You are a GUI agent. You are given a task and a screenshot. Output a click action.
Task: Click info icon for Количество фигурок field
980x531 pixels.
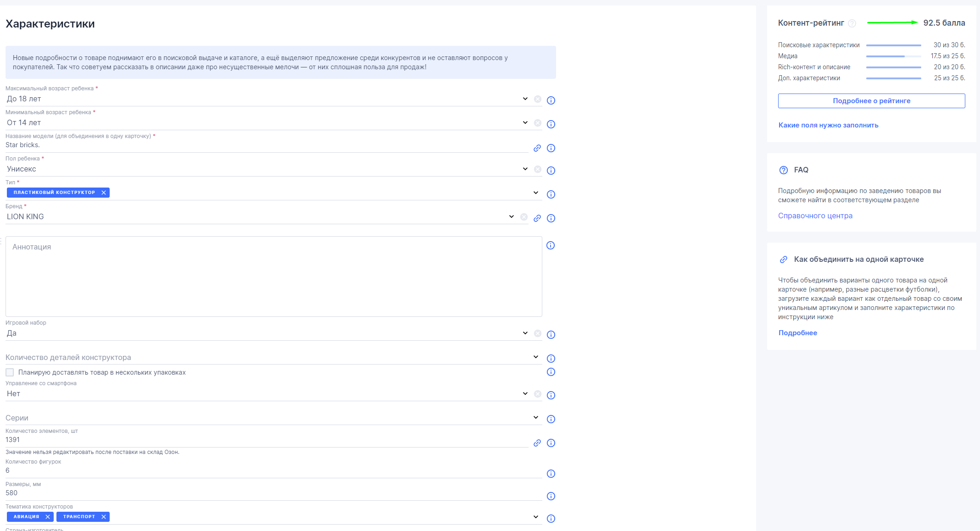click(551, 474)
